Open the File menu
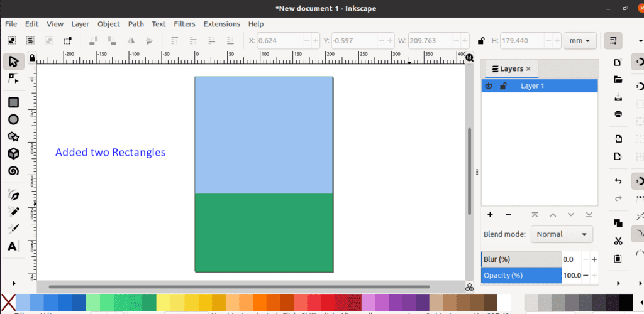 click(11, 24)
